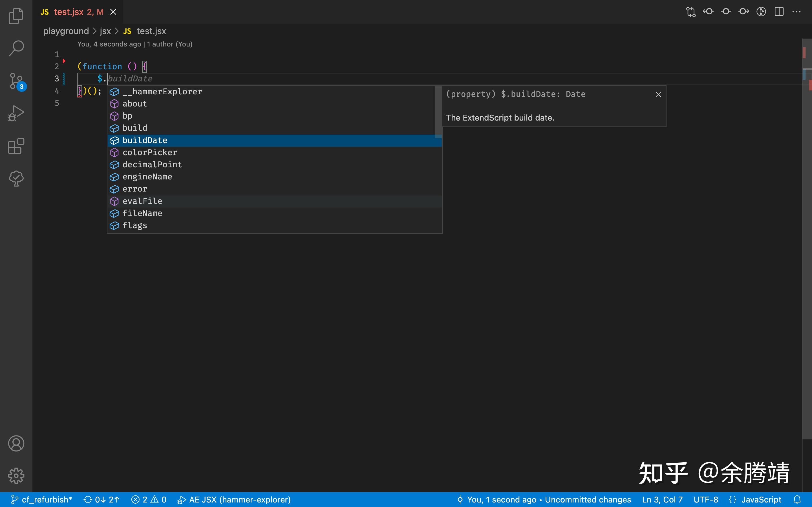Open the JavaScript language mode selector
The image size is (812, 507).
tap(761, 500)
